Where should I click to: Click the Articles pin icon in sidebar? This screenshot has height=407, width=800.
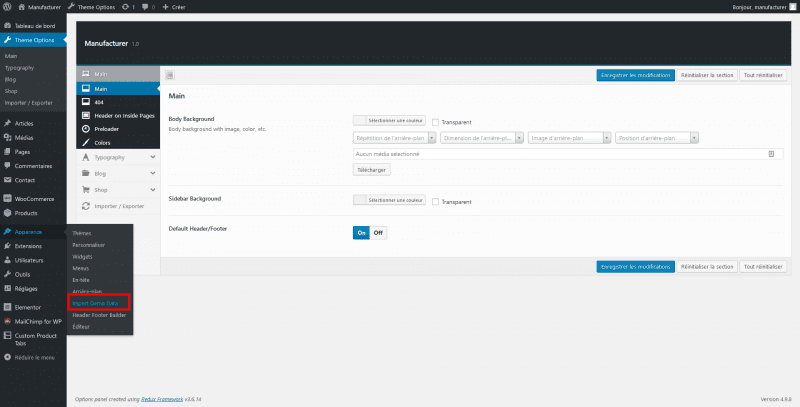click(8, 123)
